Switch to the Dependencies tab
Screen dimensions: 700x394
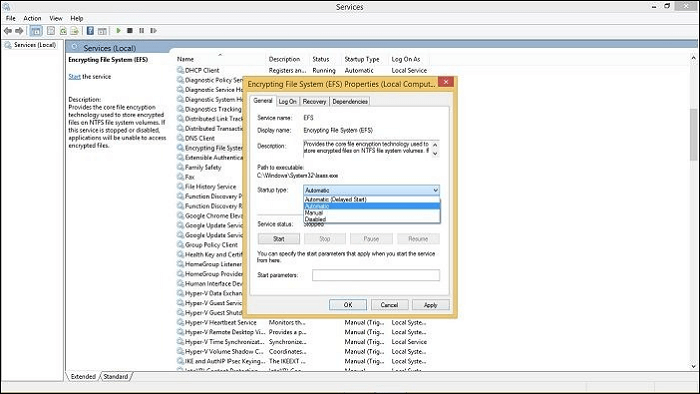coord(350,101)
